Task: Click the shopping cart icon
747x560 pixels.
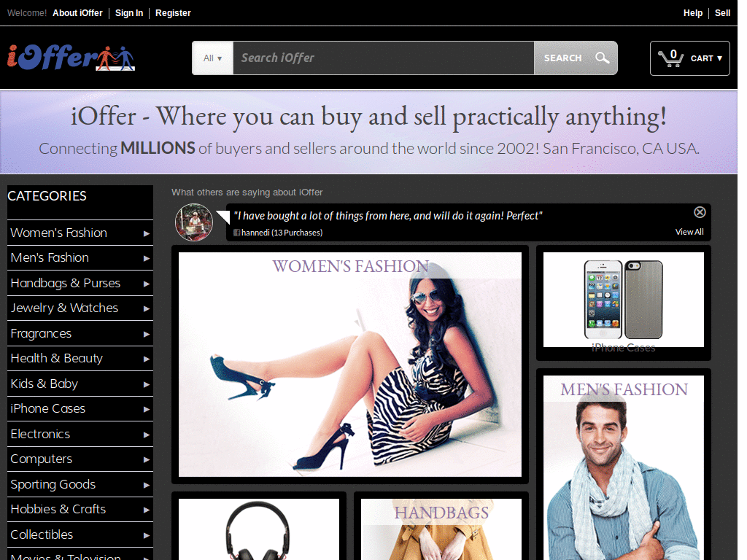Action: 670,58
